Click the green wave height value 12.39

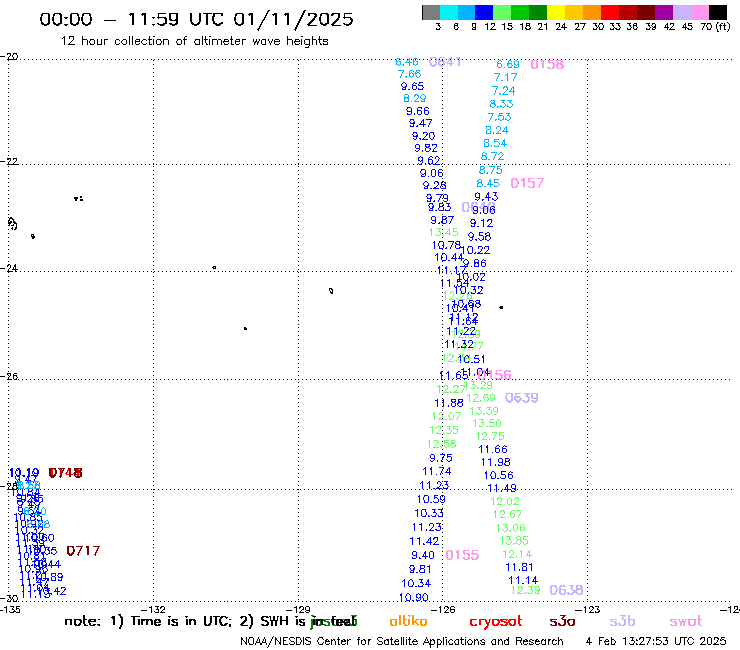pyautogui.click(x=525, y=590)
